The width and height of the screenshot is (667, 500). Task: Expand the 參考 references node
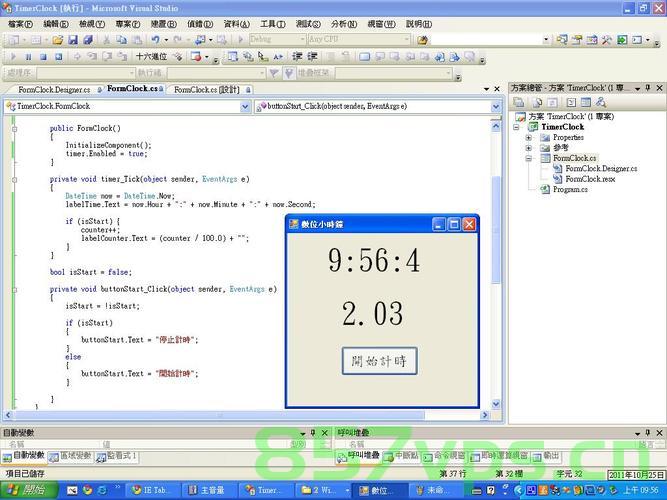point(529,148)
